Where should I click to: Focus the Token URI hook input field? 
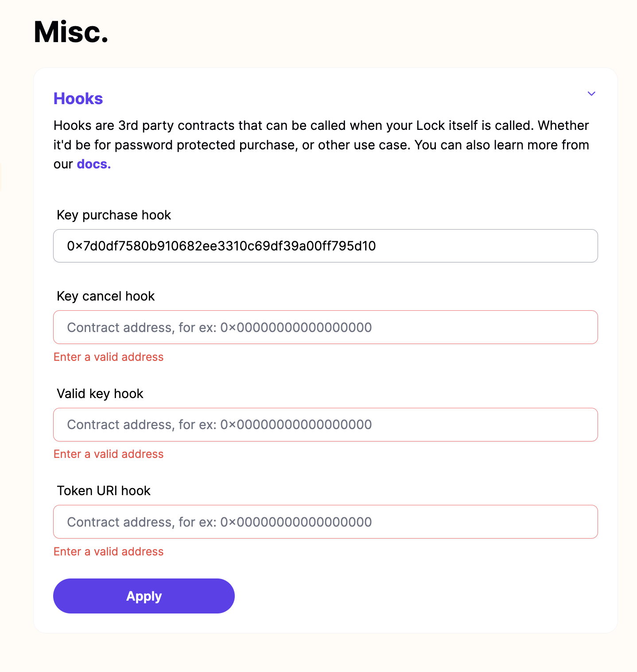326,522
